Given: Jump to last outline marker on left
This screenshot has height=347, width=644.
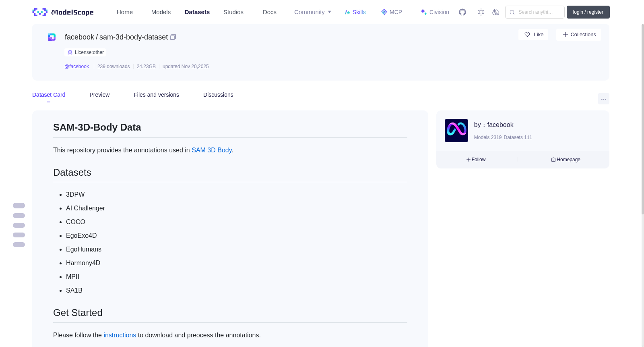Looking at the screenshot, I should [x=19, y=245].
